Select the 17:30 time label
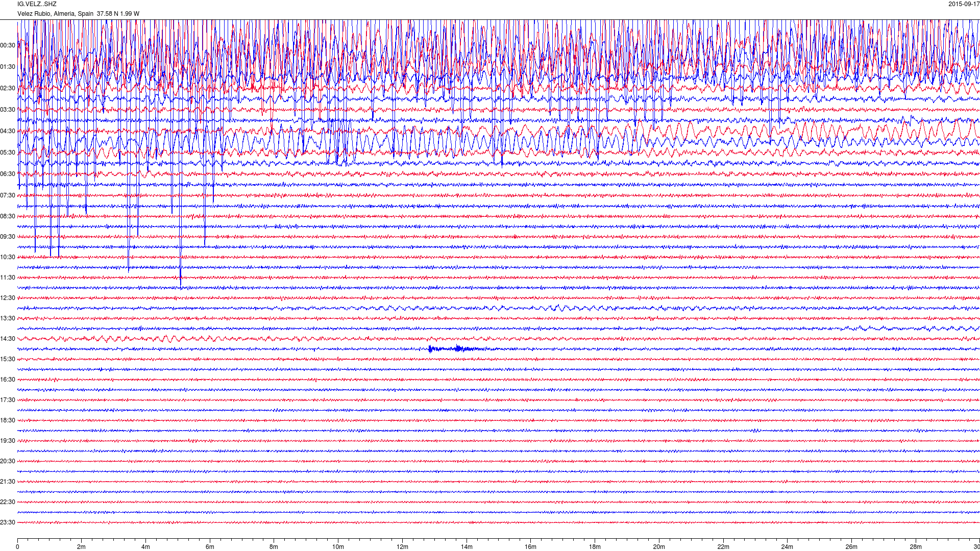 (x=8, y=400)
